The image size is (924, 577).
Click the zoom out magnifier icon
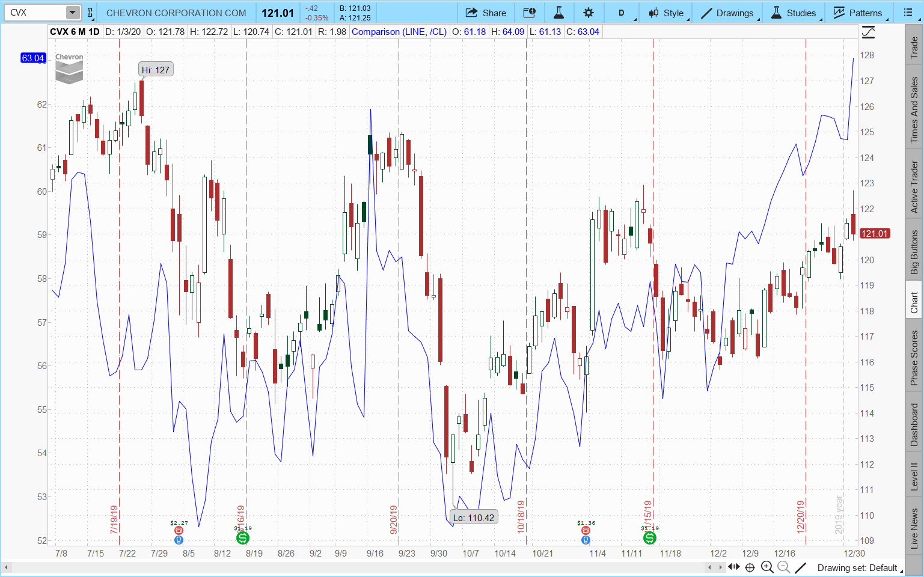click(x=783, y=567)
